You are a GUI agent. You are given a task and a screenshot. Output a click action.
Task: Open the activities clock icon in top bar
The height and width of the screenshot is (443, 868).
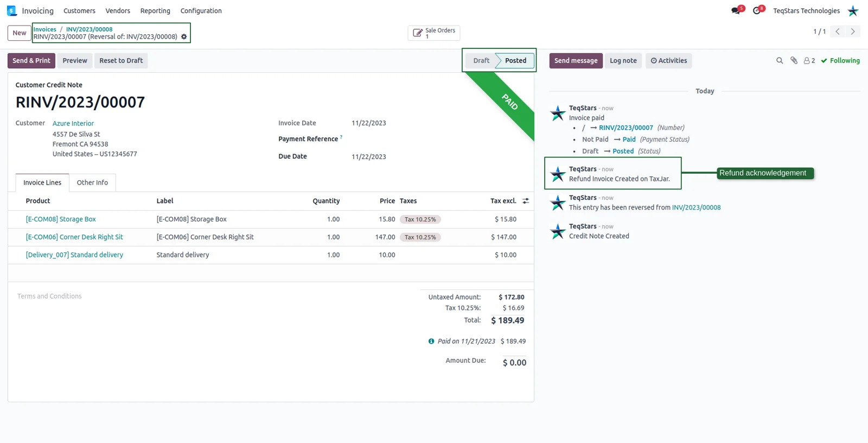click(758, 10)
